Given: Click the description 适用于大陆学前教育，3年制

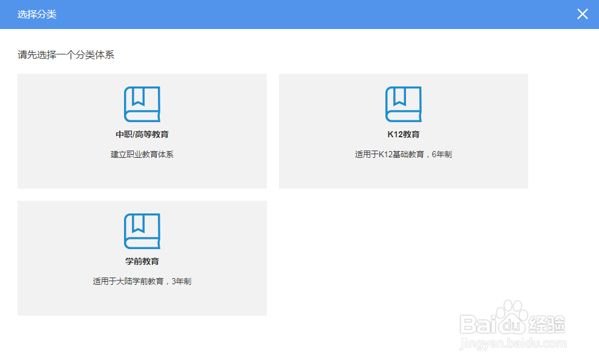Looking at the screenshot, I should click(x=142, y=281).
